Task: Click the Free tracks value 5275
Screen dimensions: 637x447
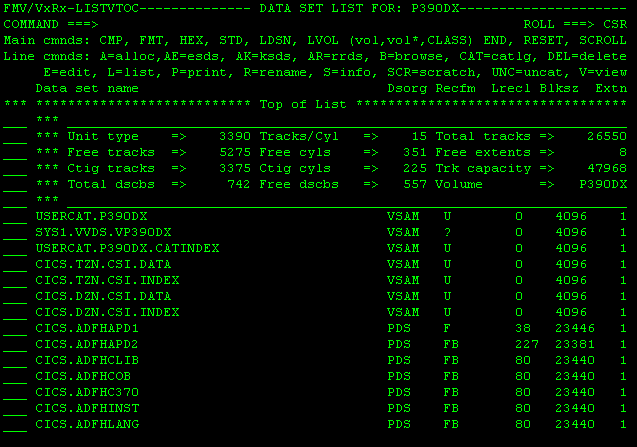Action: (x=235, y=152)
